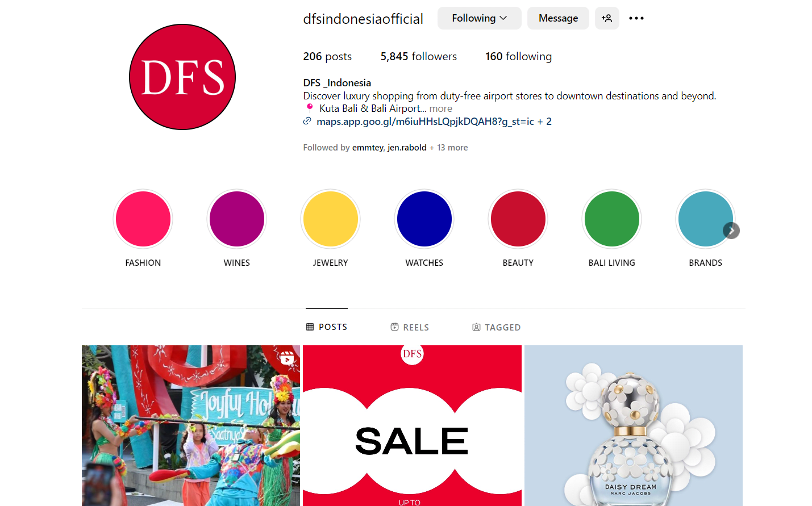The image size is (812, 506).
Task: Select the POSTS tab
Action: point(327,327)
